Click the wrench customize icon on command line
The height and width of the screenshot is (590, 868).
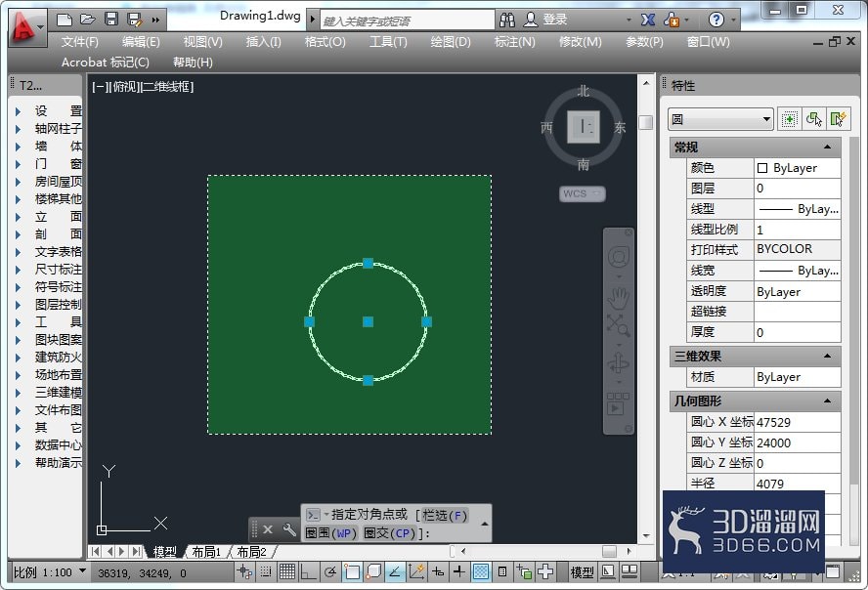pos(289,529)
